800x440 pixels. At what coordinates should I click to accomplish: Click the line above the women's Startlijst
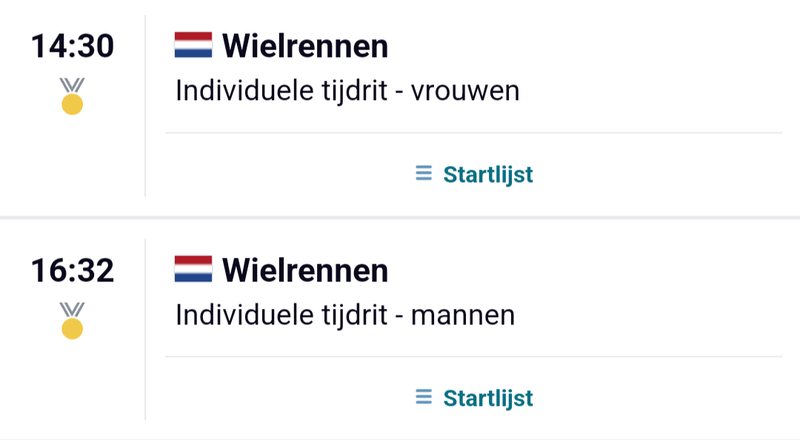click(x=473, y=133)
